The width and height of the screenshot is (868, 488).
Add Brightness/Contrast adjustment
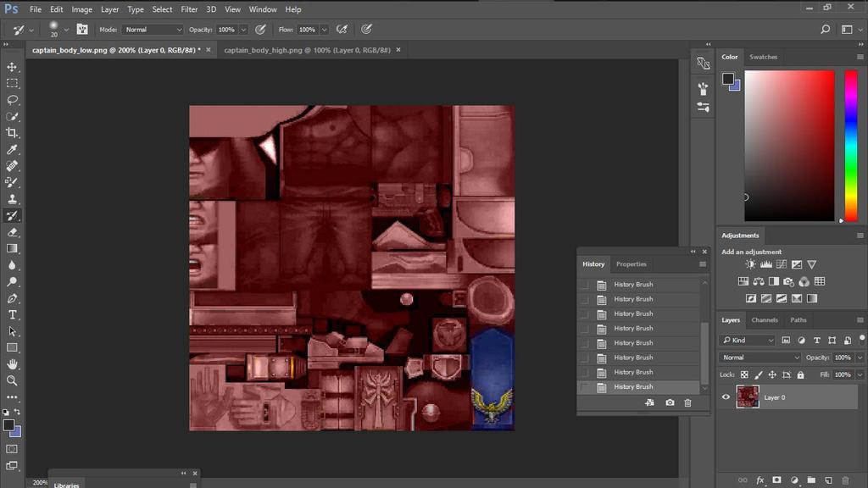coord(750,264)
